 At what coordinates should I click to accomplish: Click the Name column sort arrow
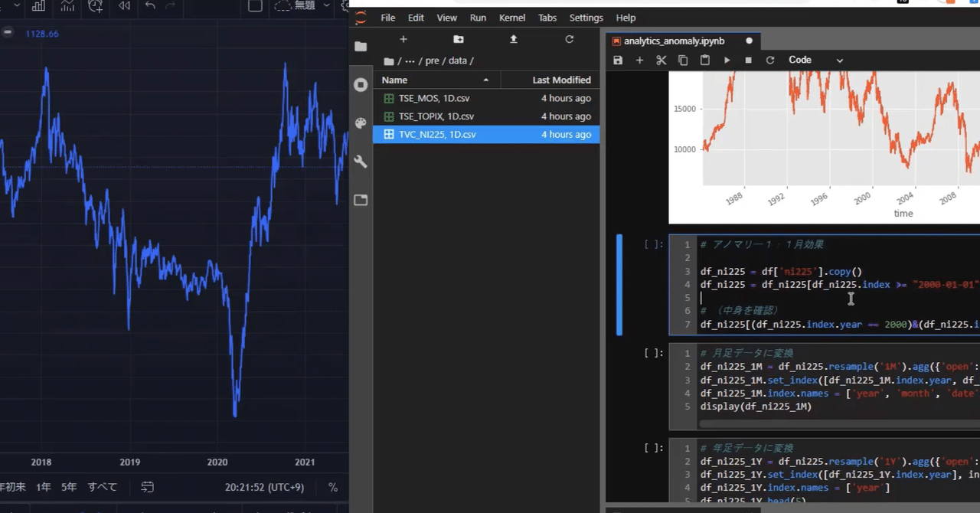coord(486,80)
